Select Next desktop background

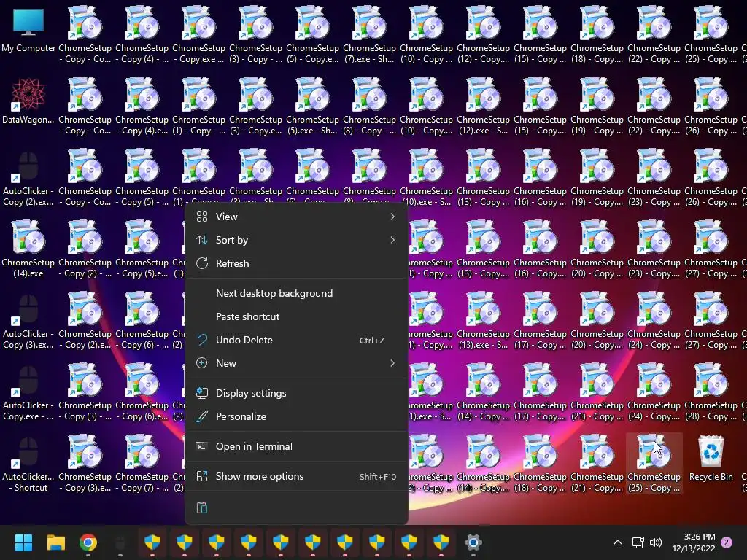point(296,293)
